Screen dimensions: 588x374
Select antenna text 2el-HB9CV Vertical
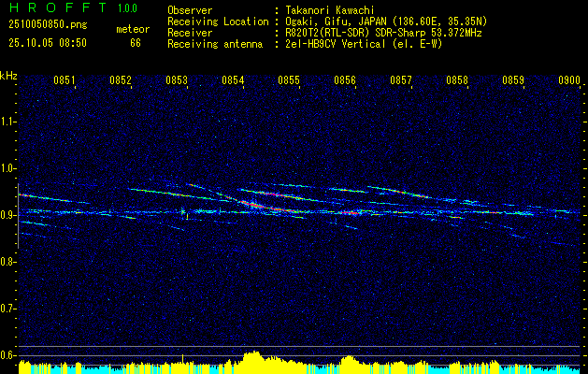[x=335, y=44]
